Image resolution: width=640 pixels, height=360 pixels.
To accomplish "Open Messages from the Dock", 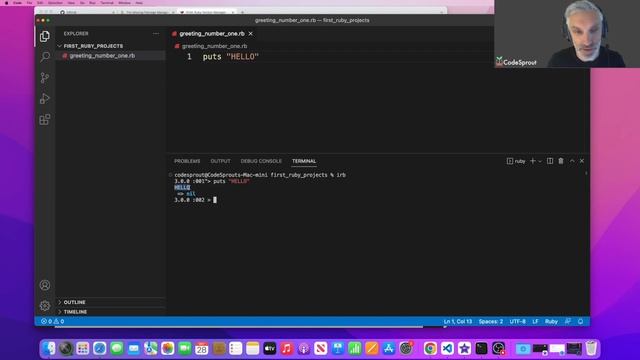I will click(117, 349).
